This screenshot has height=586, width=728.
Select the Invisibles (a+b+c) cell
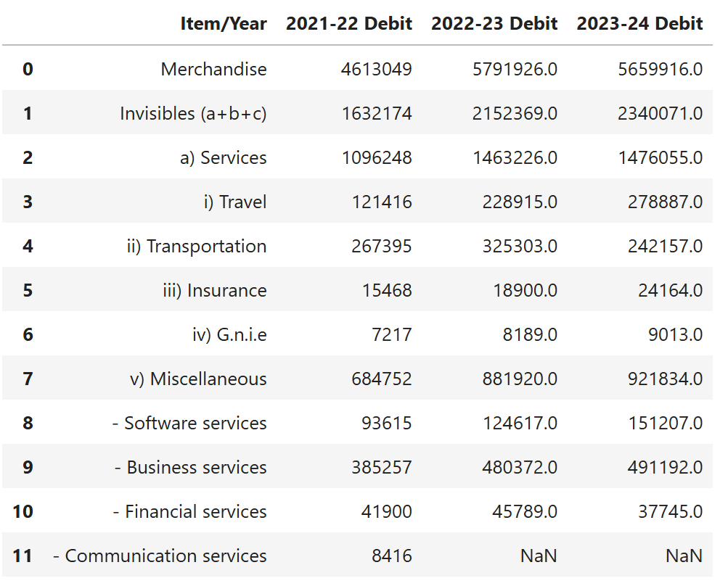click(x=193, y=114)
